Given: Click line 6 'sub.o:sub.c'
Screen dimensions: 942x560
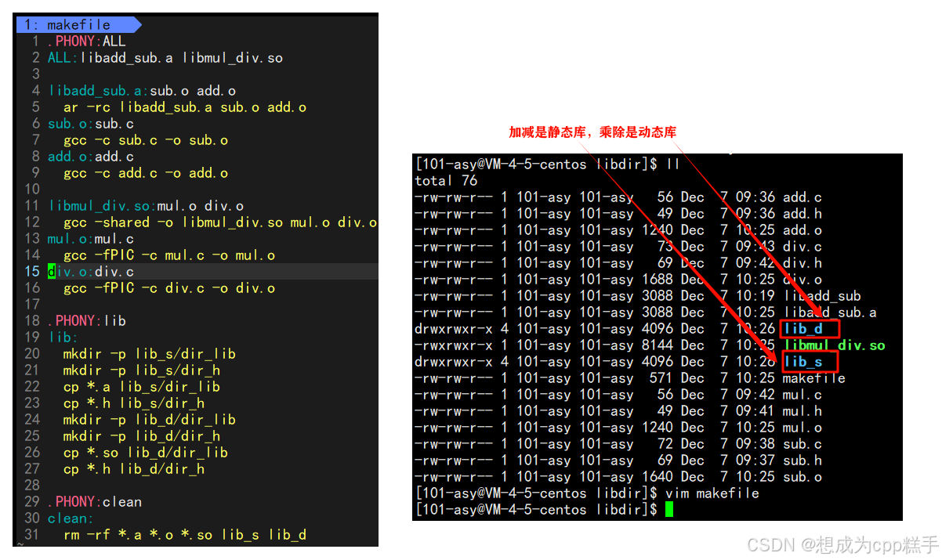Looking at the screenshot, I should [91, 124].
